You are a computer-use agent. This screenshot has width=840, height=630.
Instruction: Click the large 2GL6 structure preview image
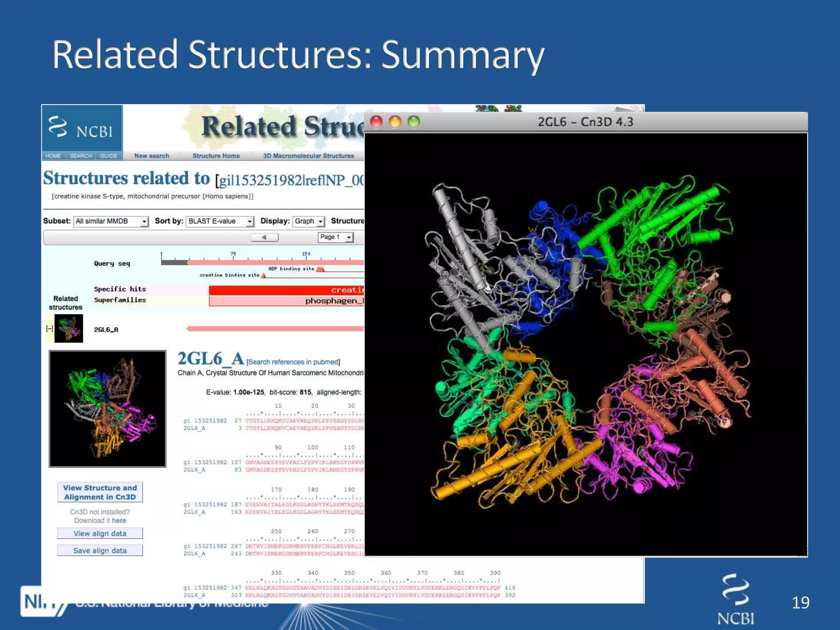click(x=107, y=409)
